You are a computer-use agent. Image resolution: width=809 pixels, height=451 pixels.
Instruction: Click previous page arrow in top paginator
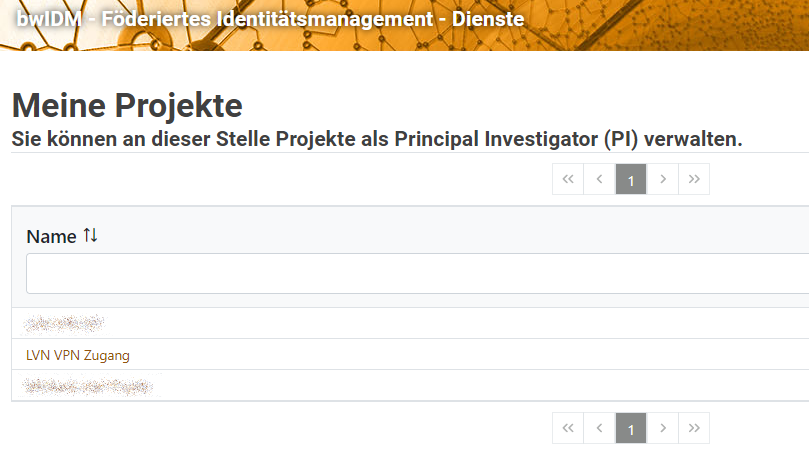(x=599, y=180)
